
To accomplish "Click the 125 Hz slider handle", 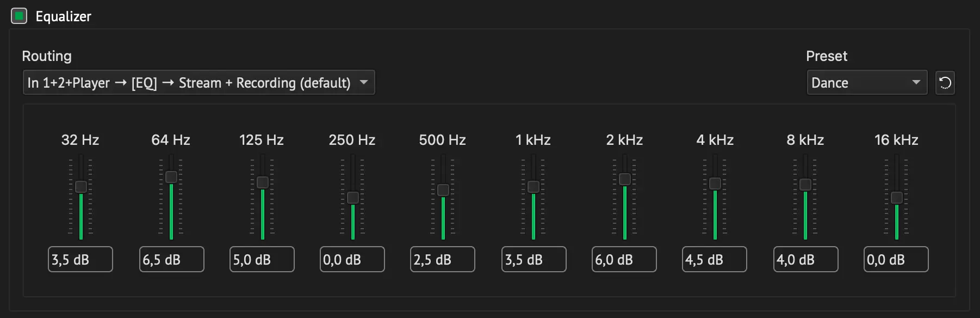I will 263,182.
